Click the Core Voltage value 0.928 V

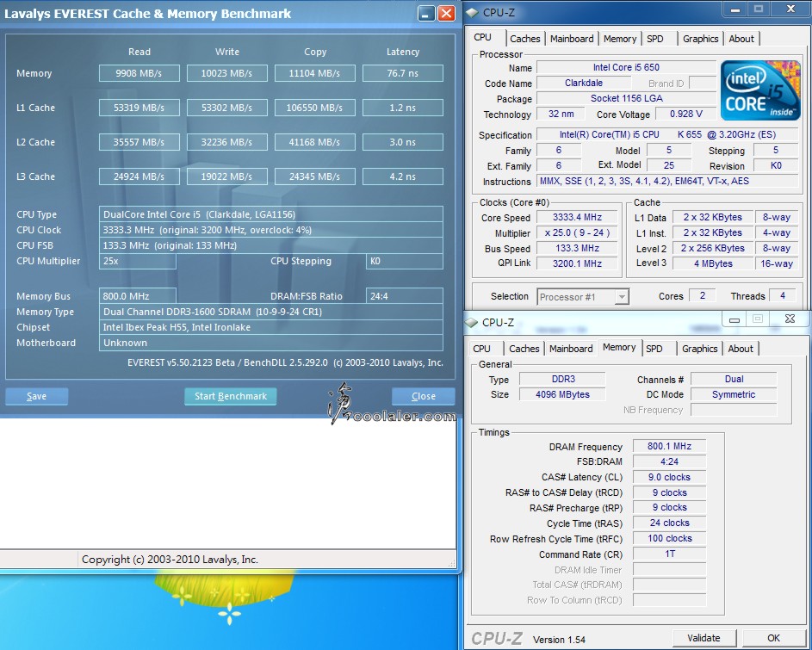click(685, 114)
